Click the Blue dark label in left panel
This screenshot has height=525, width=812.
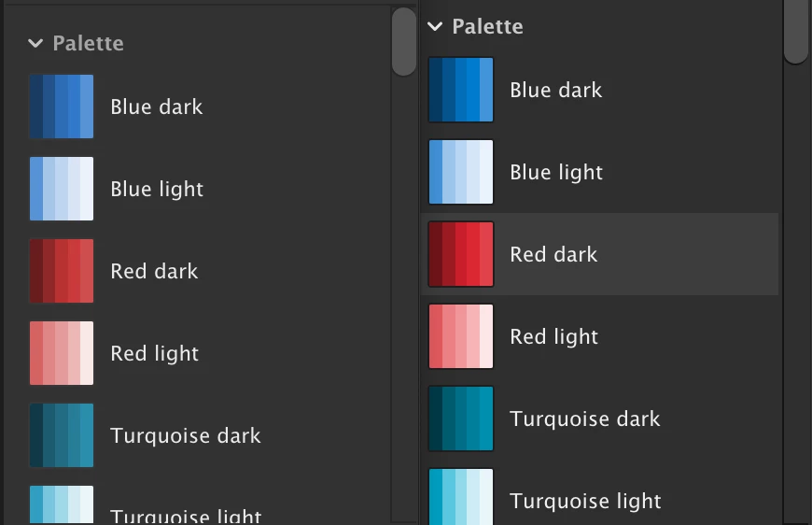point(157,106)
